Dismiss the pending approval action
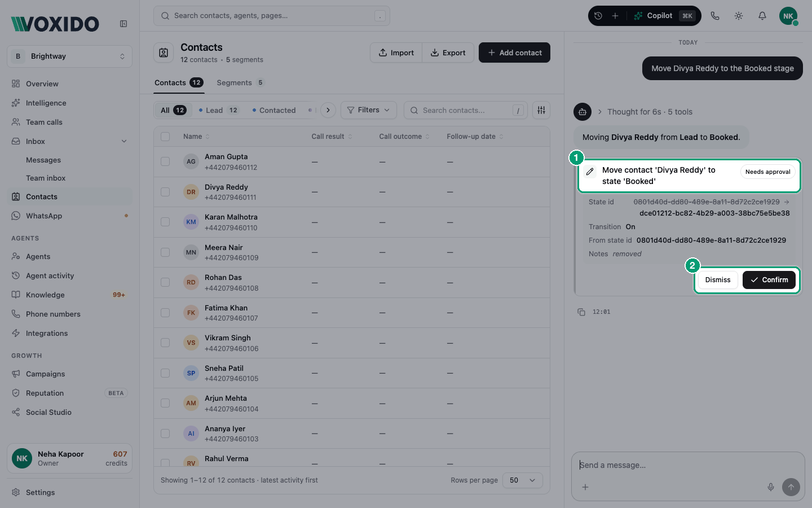Image resolution: width=812 pixels, height=508 pixels. click(x=718, y=280)
